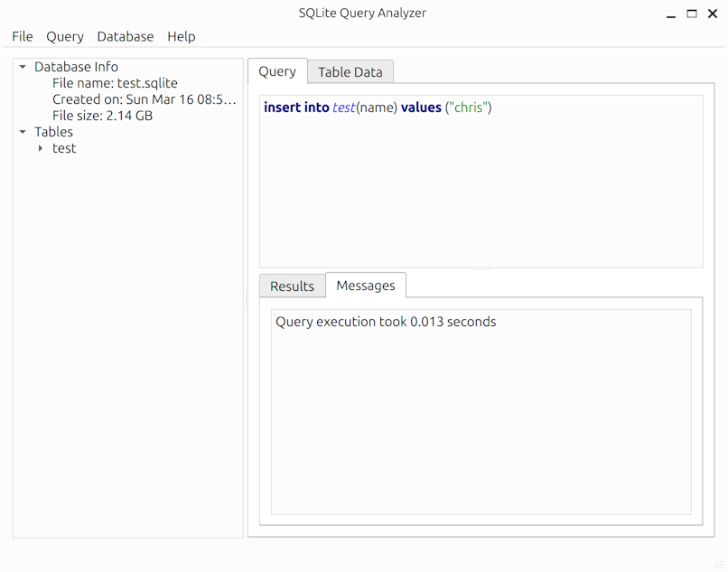Screen dimensions: 728x572
Task: Grab the splitter handle below the query editor
Action: [x=481, y=269]
